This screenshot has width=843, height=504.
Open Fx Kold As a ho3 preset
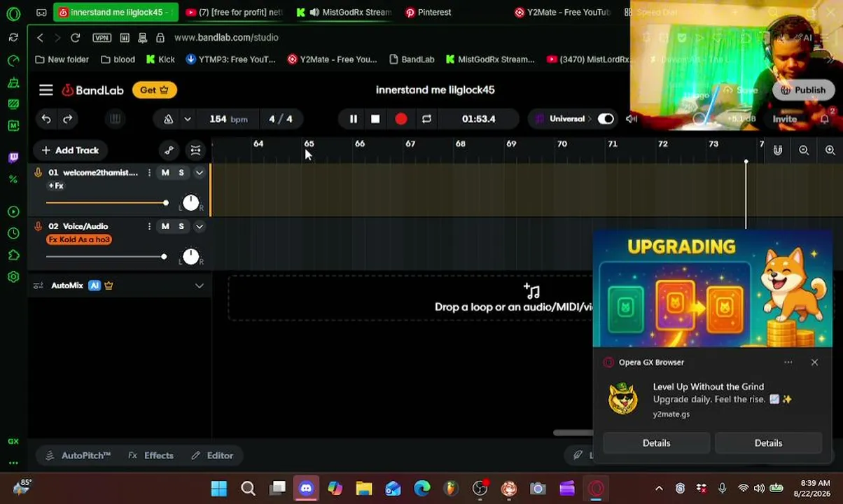pos(79,239)
